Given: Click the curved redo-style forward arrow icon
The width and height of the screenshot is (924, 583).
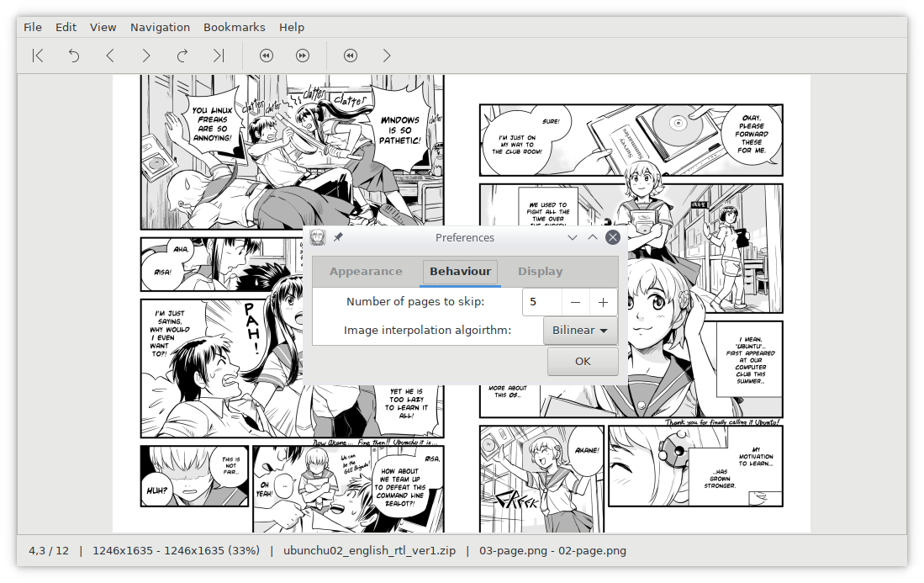Looking at the screenshot, I should click(182, 56).
